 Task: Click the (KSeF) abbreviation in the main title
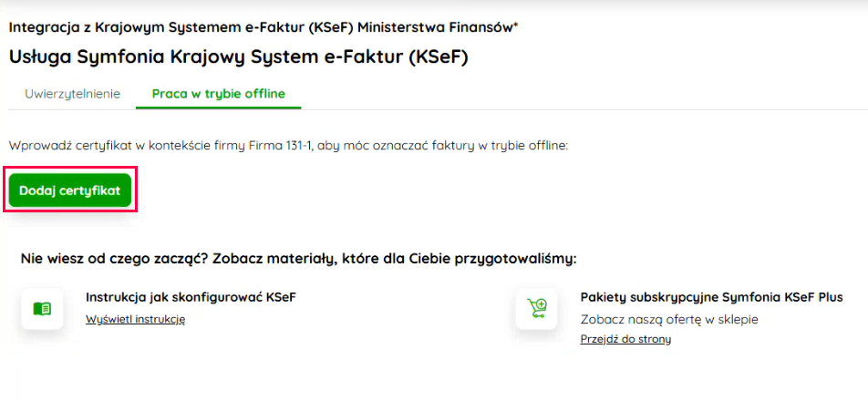tap(438, 57)
